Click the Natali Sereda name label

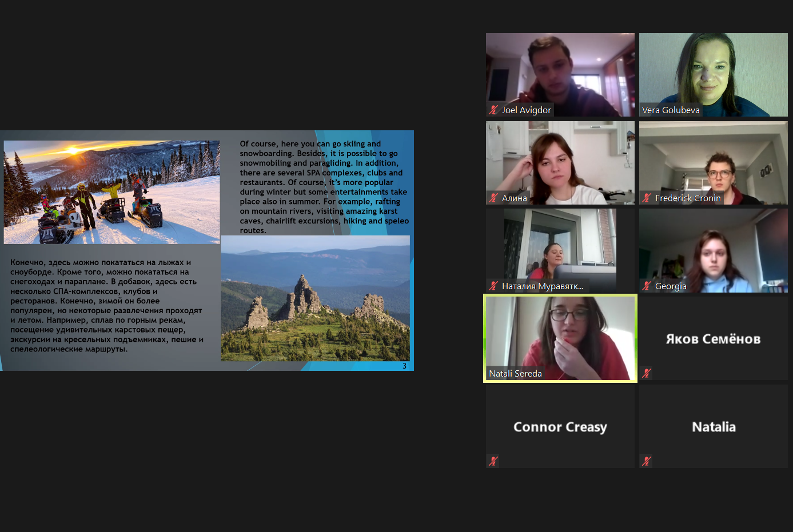coord(515,374)
